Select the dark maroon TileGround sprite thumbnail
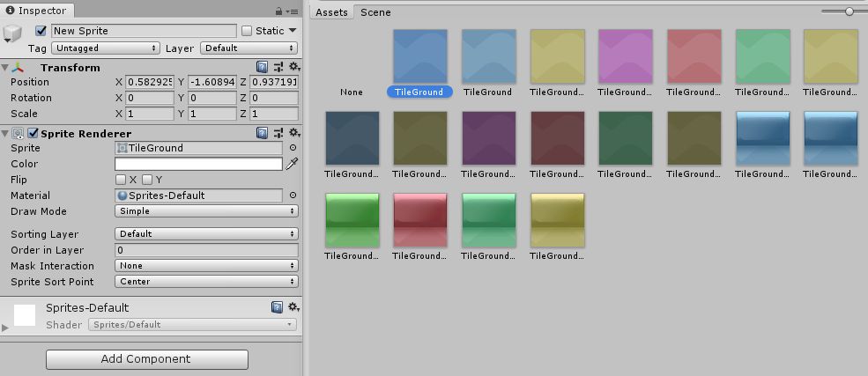 click(x=557, y=138)
